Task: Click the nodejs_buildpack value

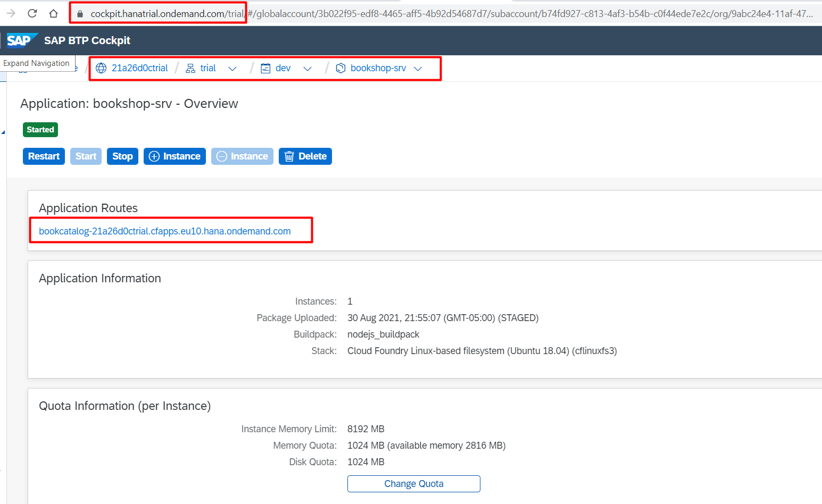Action: [383, 334]
